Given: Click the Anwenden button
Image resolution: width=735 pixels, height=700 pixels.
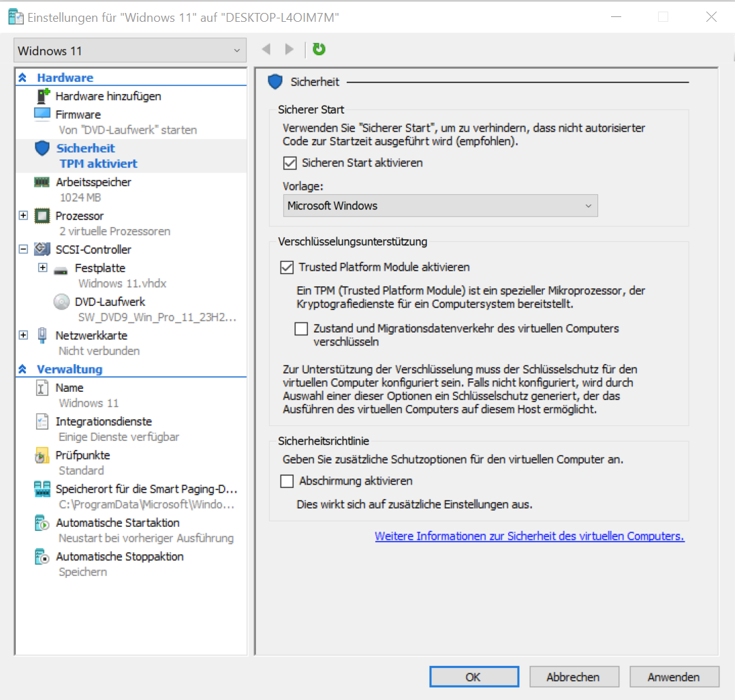Looking at the screenshot, I should point(674,677).
